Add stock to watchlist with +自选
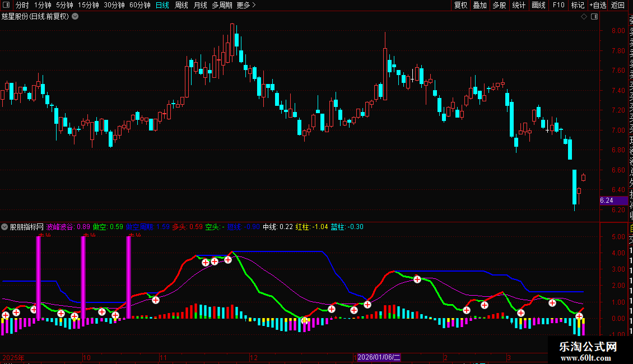 click(x=598, y=6)
